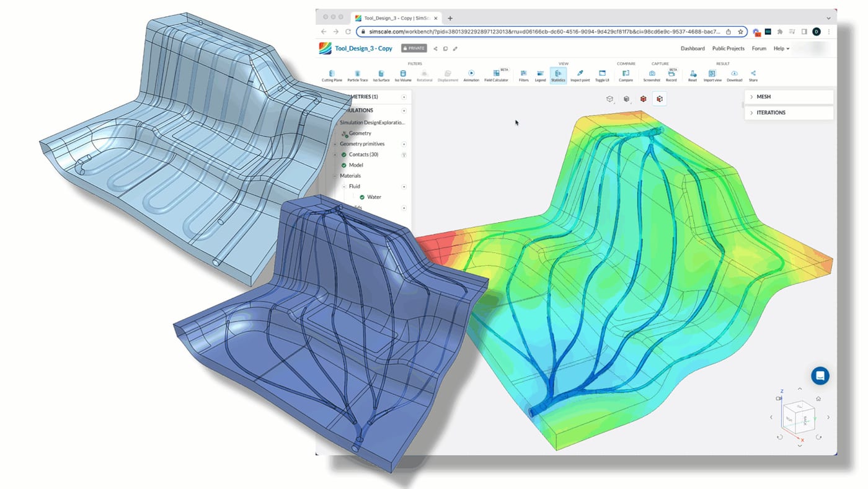Viewport: 868px width, 489px height.
Task: Open the browser extensions puzzle icon
Action: [x=779, y=32]
